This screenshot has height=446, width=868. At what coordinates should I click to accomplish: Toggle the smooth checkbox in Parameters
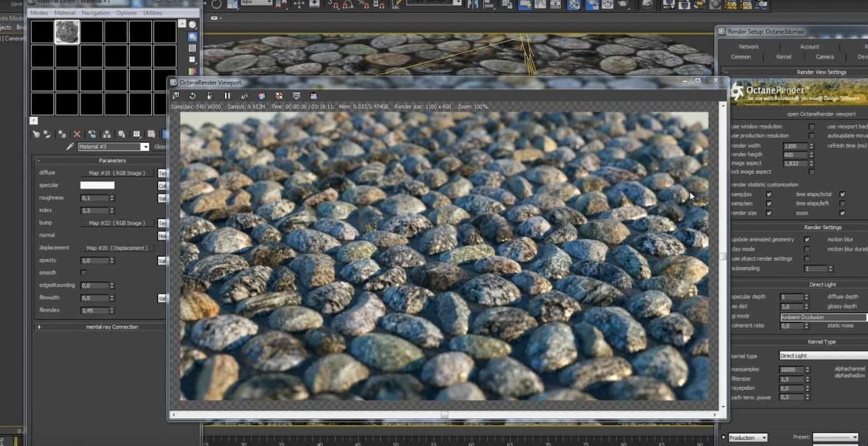pos(83,273)
